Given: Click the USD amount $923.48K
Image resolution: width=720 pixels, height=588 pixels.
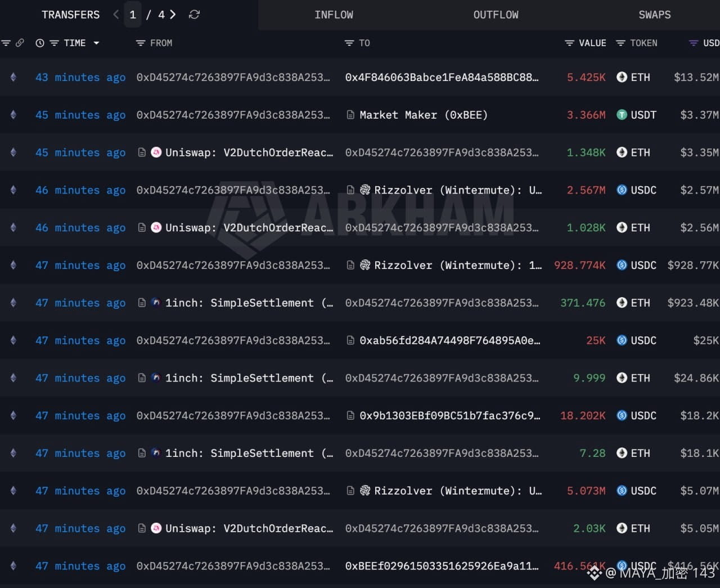Looking at the screenshot, I should coord(693,303).
